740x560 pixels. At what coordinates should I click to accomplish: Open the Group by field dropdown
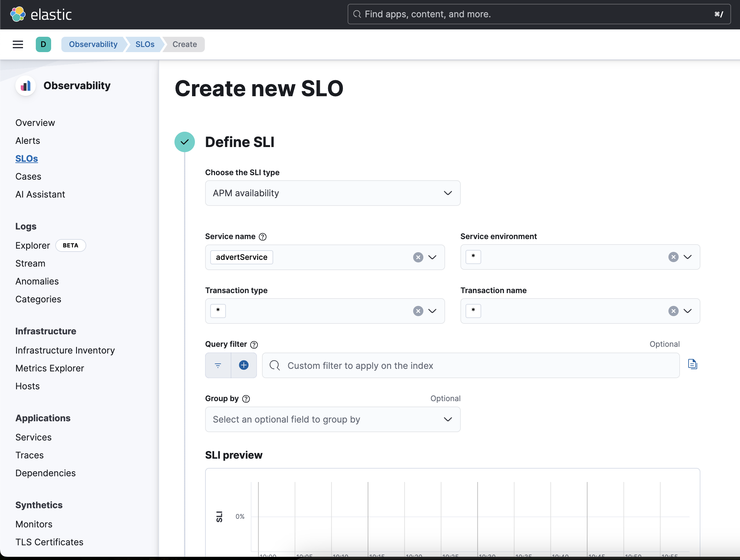pos(333,419)
